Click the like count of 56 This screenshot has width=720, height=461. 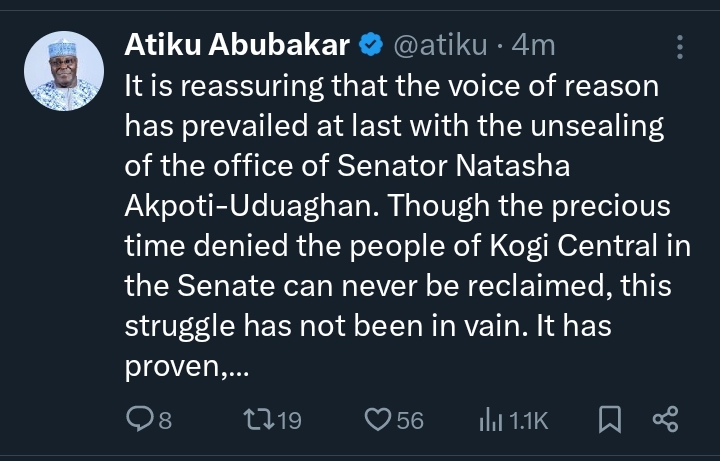tap(410, 421)
